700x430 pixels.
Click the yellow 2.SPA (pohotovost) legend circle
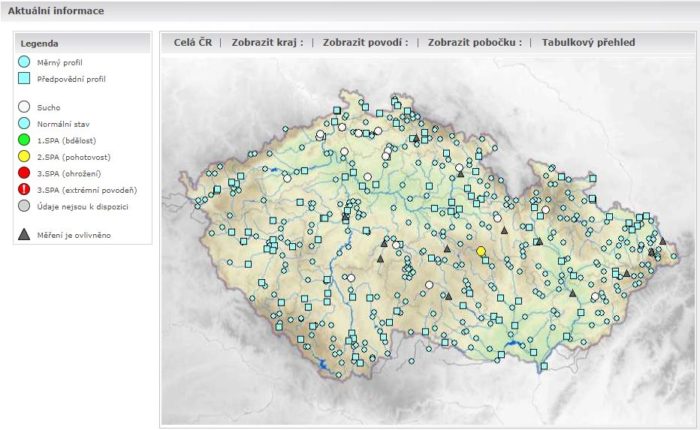24,156
